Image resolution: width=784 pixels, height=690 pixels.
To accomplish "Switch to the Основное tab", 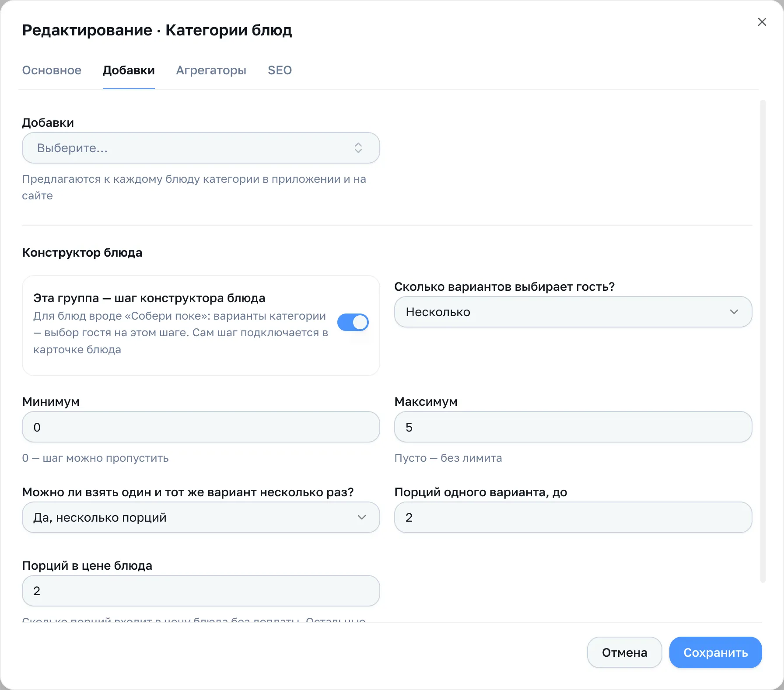I will [52, 70].
